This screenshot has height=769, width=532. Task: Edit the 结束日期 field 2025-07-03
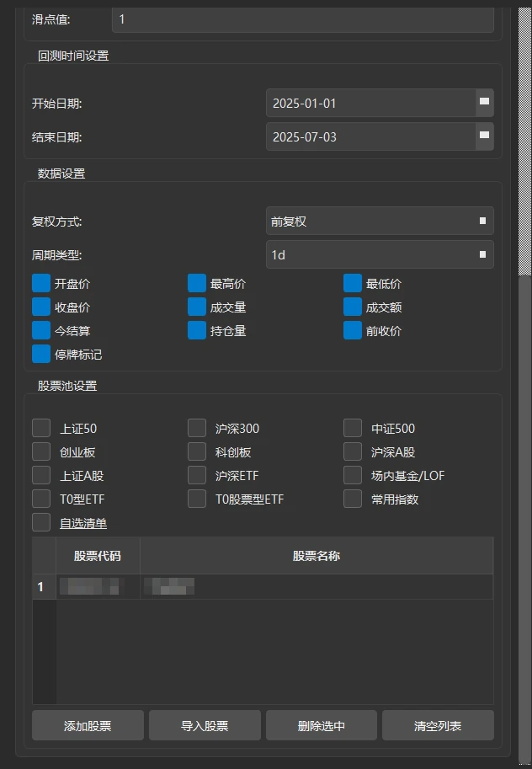tap(370, 136)
